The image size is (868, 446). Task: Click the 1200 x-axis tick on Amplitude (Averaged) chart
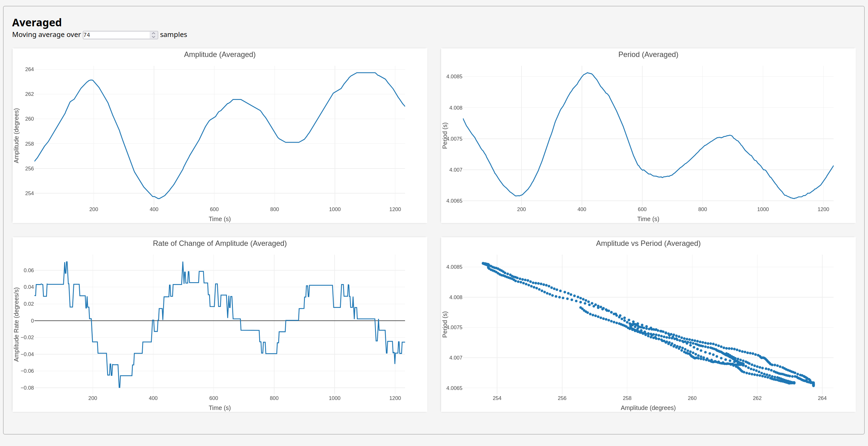(x=395, y=209)
